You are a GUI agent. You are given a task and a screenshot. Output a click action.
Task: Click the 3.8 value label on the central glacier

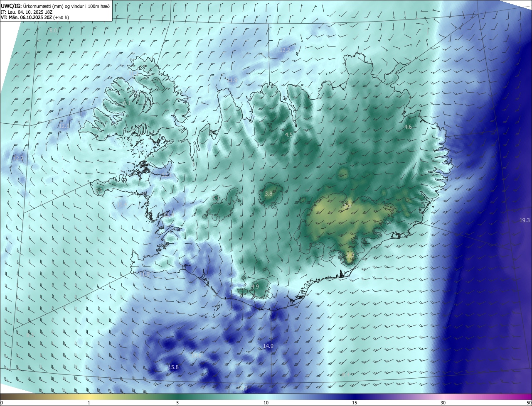[268, 193]
